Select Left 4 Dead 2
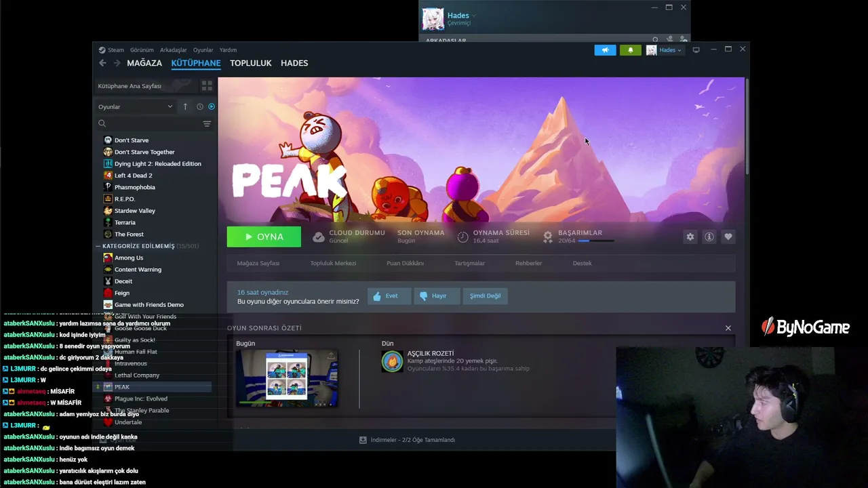This screenshot has width=868, height=488. (133, 176)
